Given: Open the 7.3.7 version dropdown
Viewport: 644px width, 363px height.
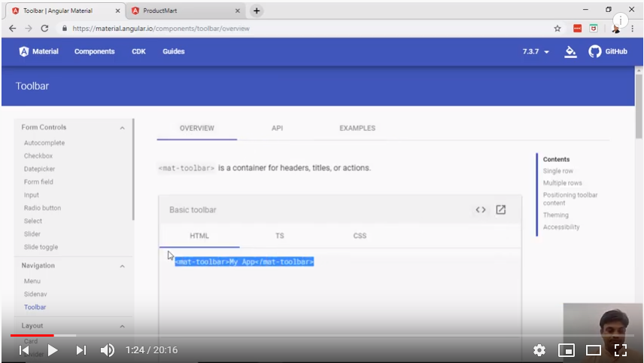Looking at the screenshot, I should pos(536,52).
